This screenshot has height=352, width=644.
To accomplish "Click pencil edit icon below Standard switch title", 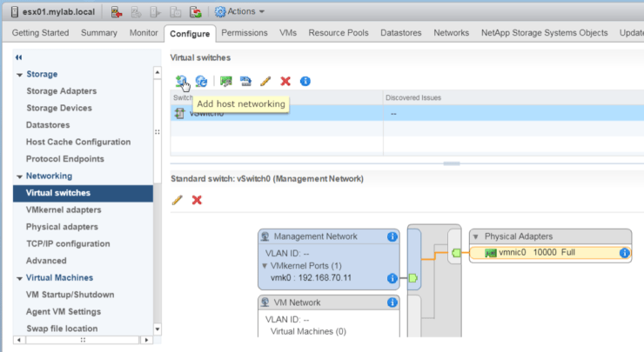I will (x=178, y=200).
